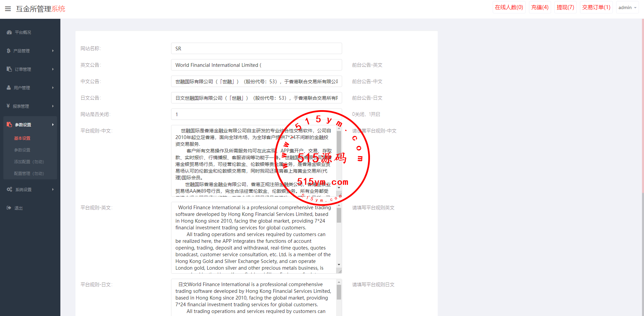Click the yen icon beside 报表管理

[x=8, y=106]
